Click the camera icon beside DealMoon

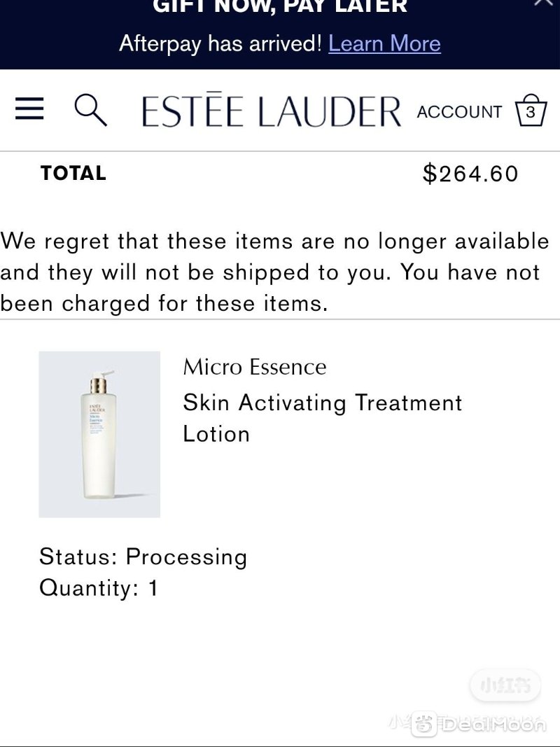pos(423,724)
